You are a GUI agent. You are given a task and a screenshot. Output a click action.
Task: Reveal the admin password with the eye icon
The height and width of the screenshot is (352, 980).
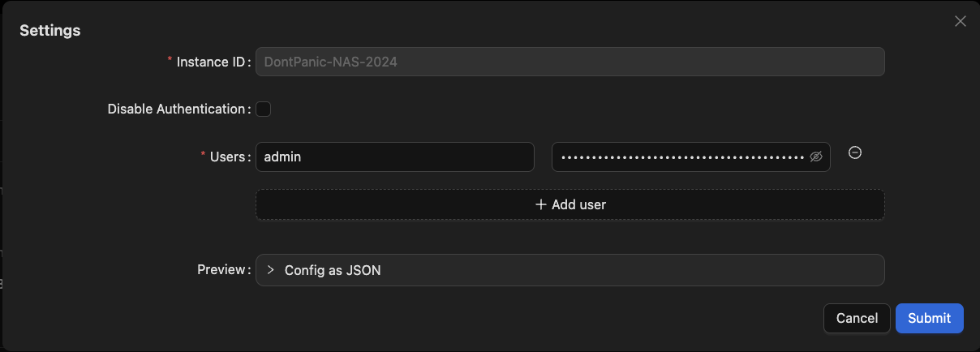click(816, 157)
